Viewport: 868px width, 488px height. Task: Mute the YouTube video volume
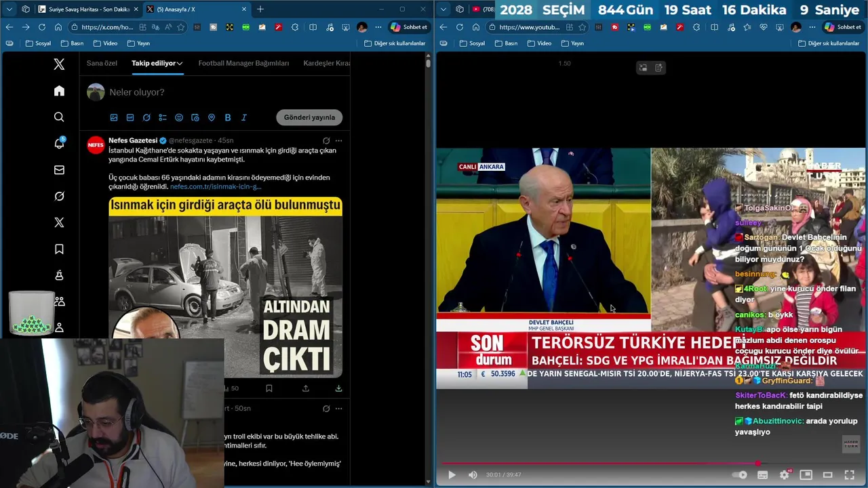pyautogui.click(x=473, y=475)
